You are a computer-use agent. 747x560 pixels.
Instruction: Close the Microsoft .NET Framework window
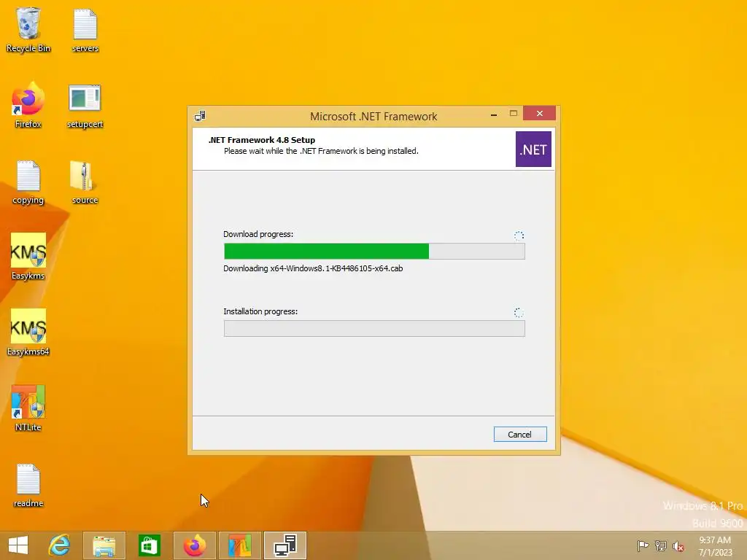click(x=539, y=113)
